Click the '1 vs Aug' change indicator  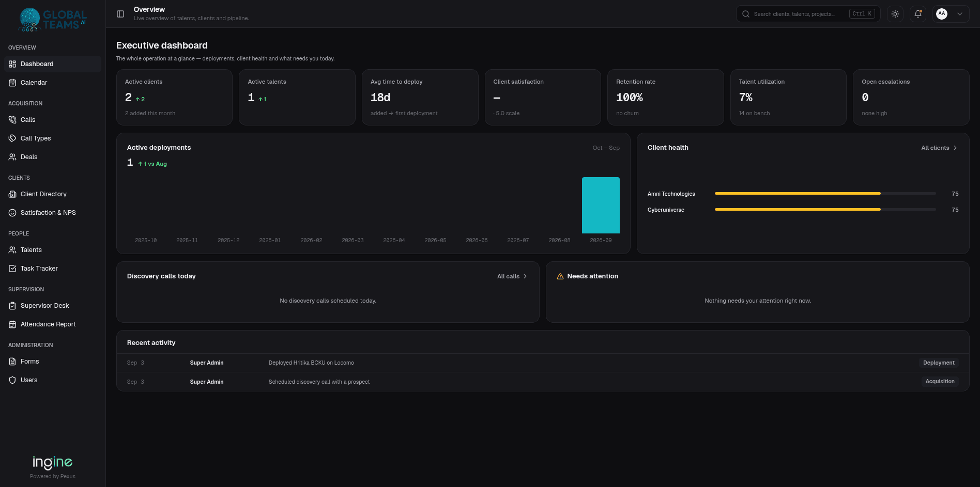click(x=152, y=164)
